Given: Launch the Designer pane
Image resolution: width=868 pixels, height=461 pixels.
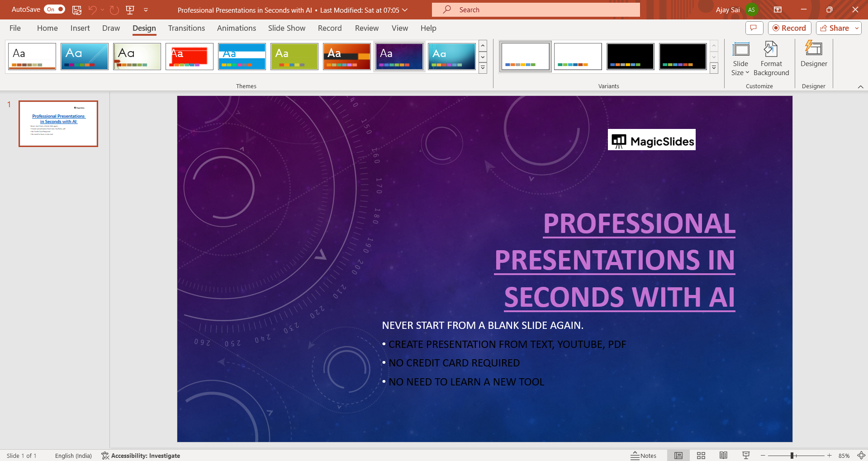Looking at the screenshot, I should point(814,54).
